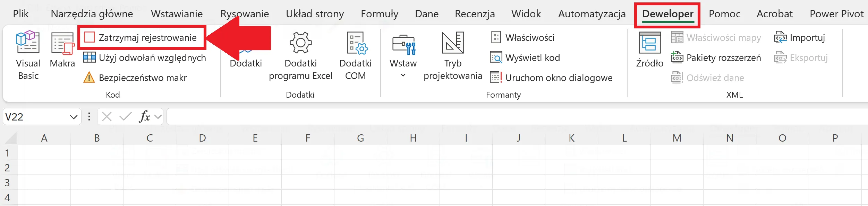Open Dodatki COM
868x206 pixels.
tap(355, 55)
